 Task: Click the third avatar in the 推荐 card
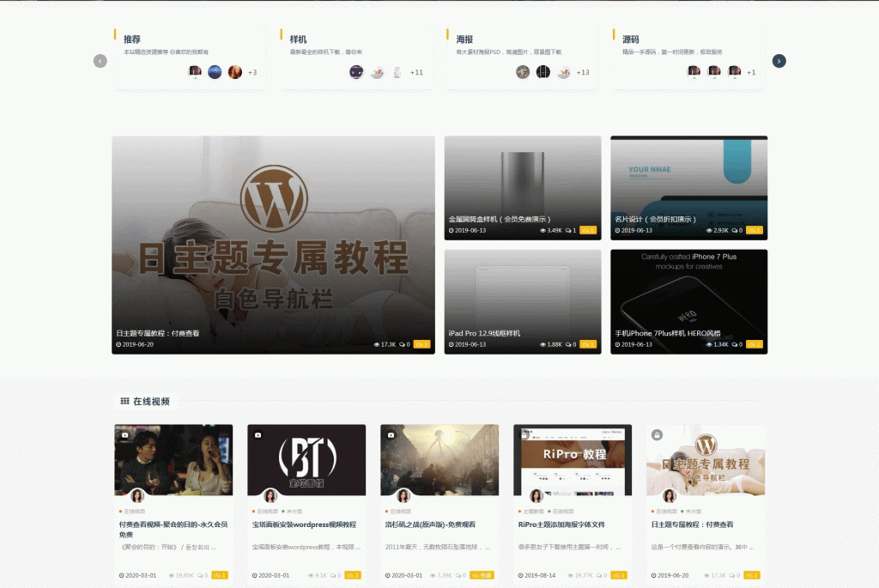(x=235, y=72)
